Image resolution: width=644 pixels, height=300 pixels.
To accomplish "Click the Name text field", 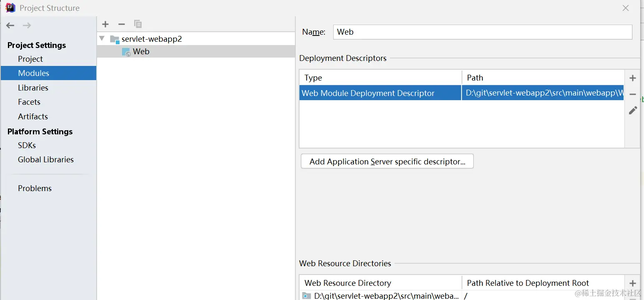I will [482, 32].
